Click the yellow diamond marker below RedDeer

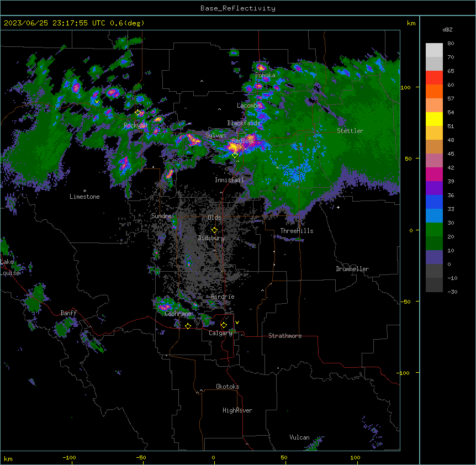tap(235, 155)
